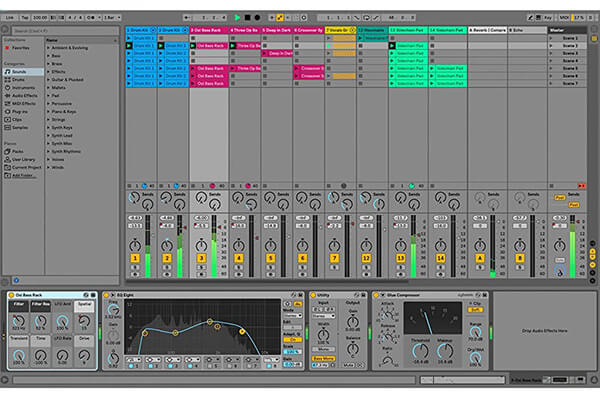Select the Sounds category
Screen dimensions: 600x400
tap(23, 72)
